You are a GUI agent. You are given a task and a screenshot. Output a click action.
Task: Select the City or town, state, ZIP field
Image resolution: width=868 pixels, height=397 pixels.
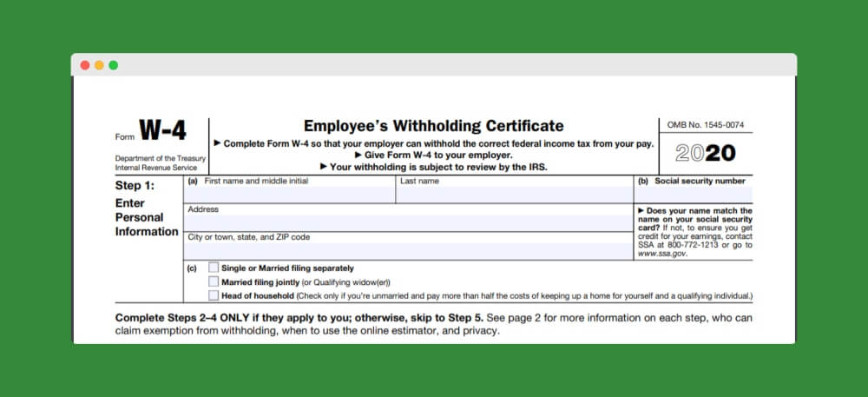click(x=409, y=251)
